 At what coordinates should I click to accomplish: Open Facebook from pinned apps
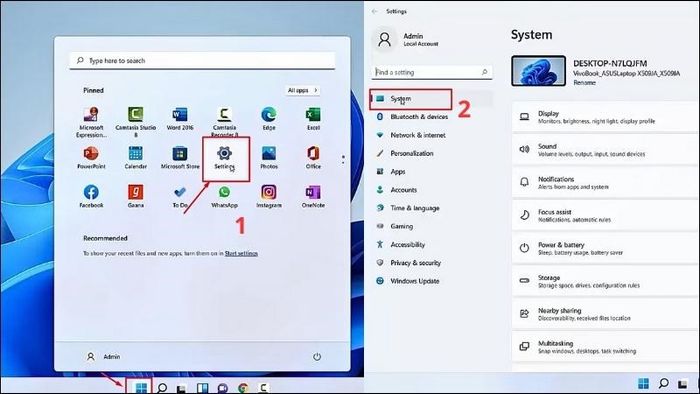click(x=91, y=196)
